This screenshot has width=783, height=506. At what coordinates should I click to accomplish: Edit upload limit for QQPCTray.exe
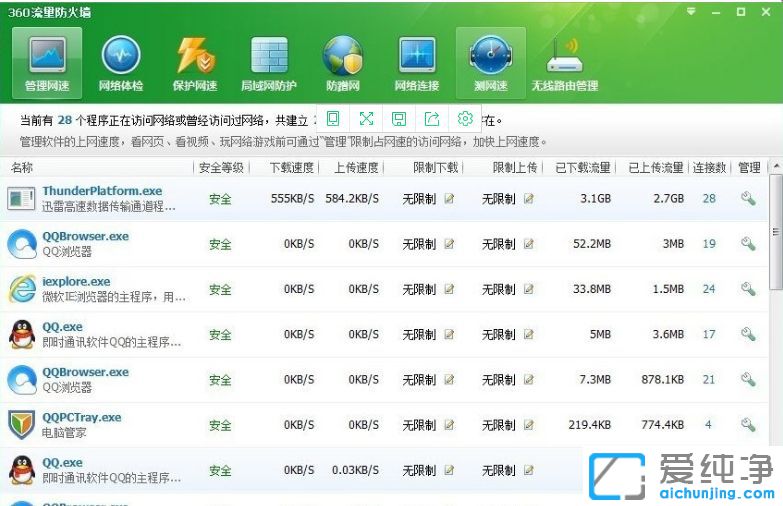coord(528,425)
